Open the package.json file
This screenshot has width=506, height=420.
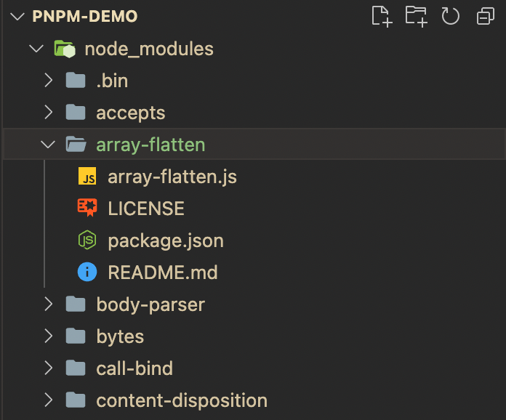click(x=166, y=241)
